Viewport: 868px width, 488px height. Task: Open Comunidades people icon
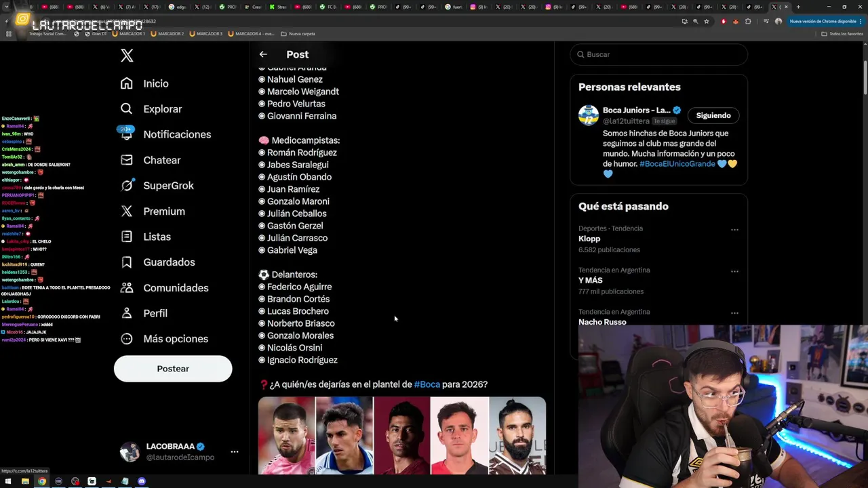click(x=127, y=288)
